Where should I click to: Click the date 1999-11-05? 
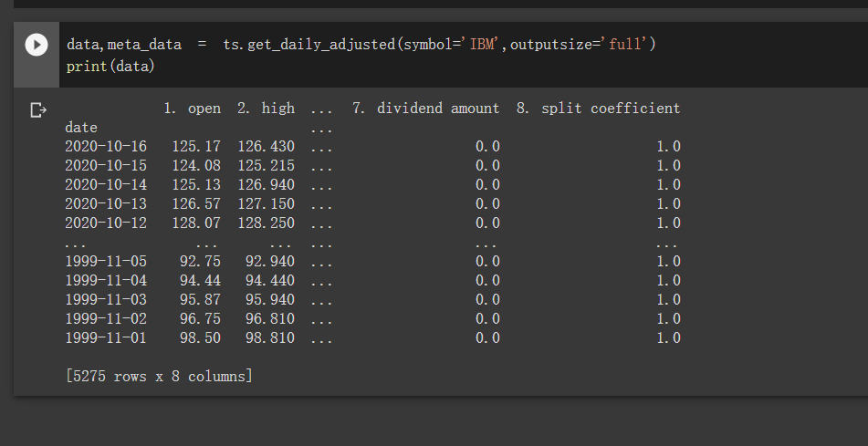106,261
